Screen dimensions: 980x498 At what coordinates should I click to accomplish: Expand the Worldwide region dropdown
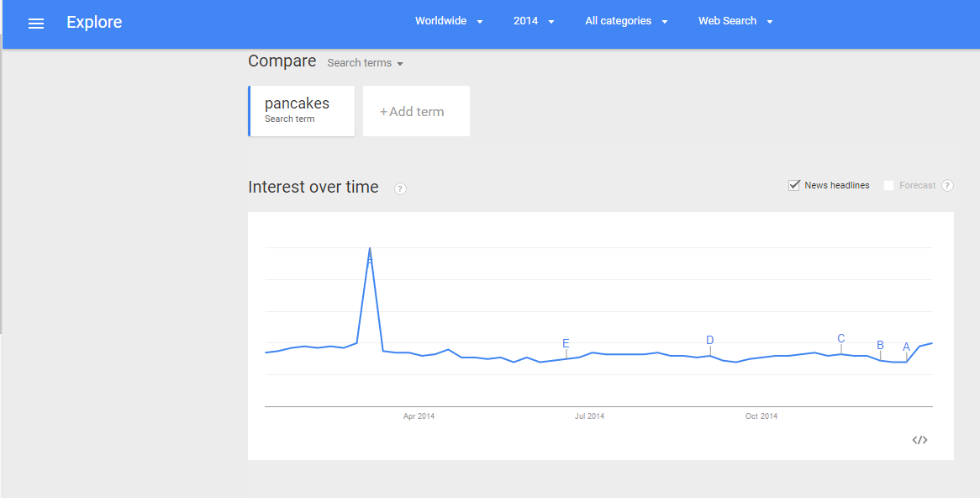[449, 21]
